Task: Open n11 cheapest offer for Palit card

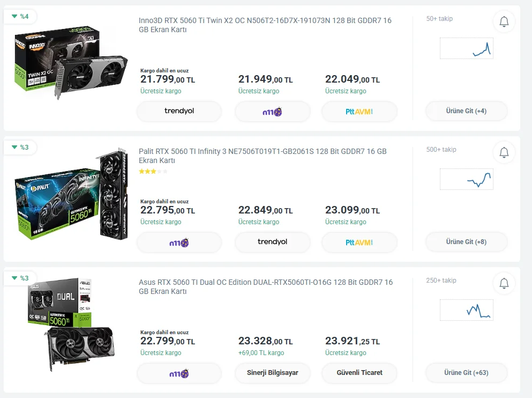Action: tap(179, 242)
